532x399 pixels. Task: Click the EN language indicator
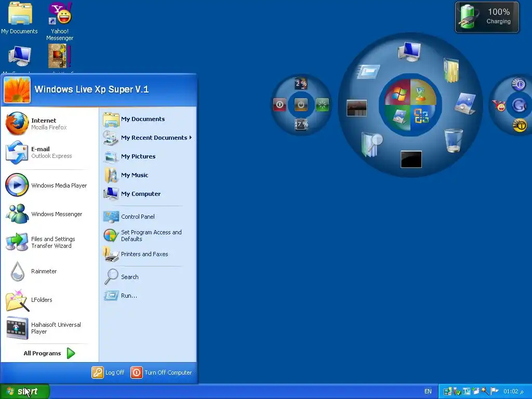pos(428,392)
